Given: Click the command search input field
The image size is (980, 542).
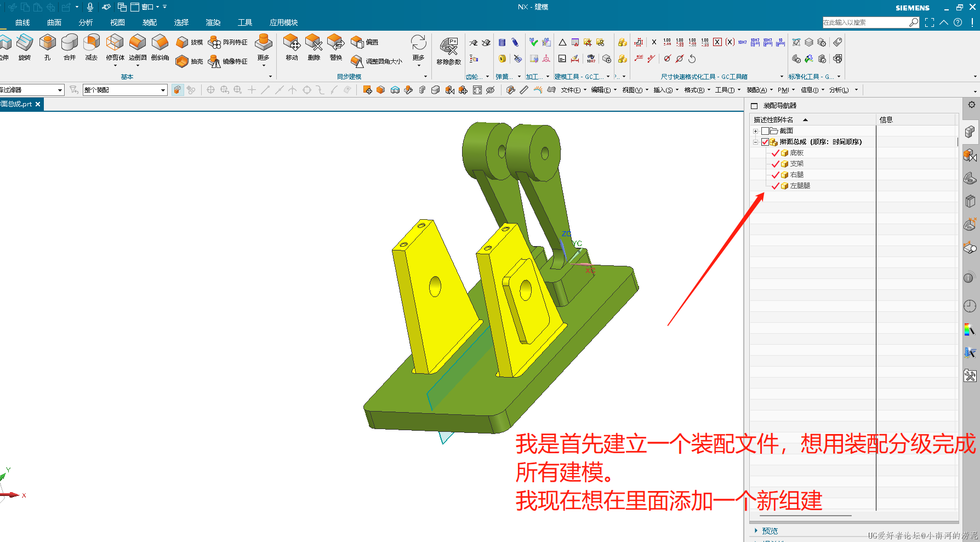Looking at the screenshot, I should (865, 22).
